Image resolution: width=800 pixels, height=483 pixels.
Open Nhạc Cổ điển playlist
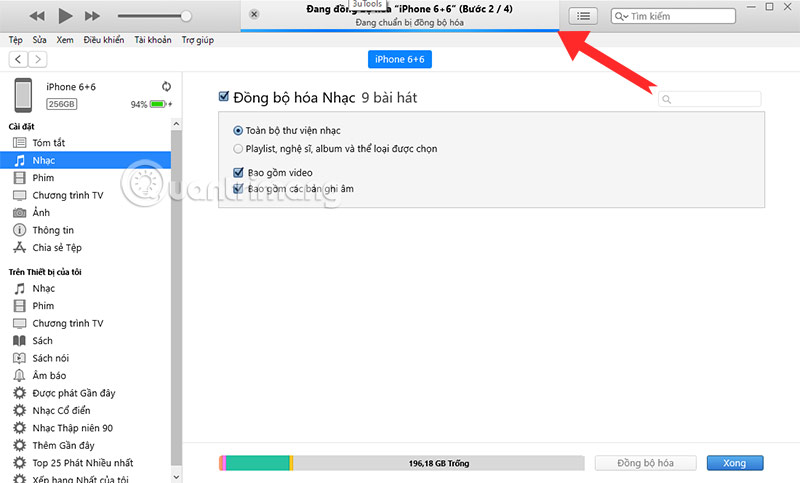tap(86, 411)
